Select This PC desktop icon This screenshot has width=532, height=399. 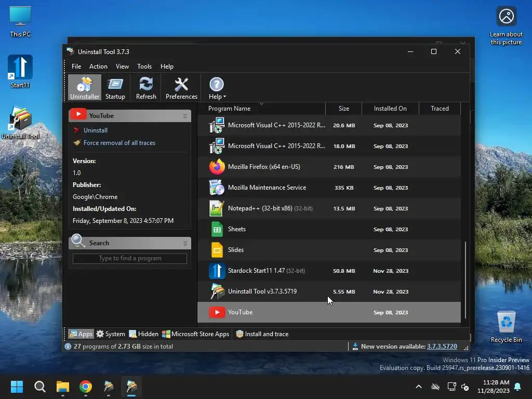pos(20,21)
